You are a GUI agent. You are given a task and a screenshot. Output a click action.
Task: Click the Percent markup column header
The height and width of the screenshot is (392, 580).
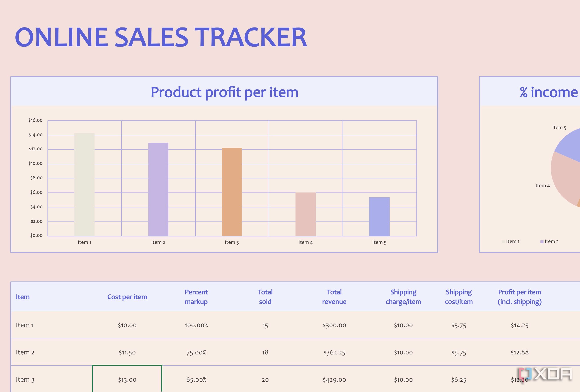(196, 297)
